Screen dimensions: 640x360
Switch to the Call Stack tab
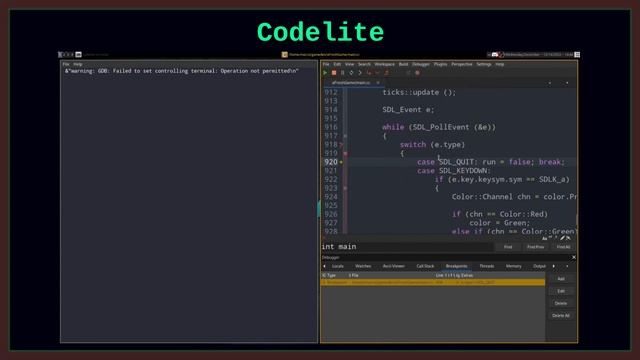click(425, 266)
